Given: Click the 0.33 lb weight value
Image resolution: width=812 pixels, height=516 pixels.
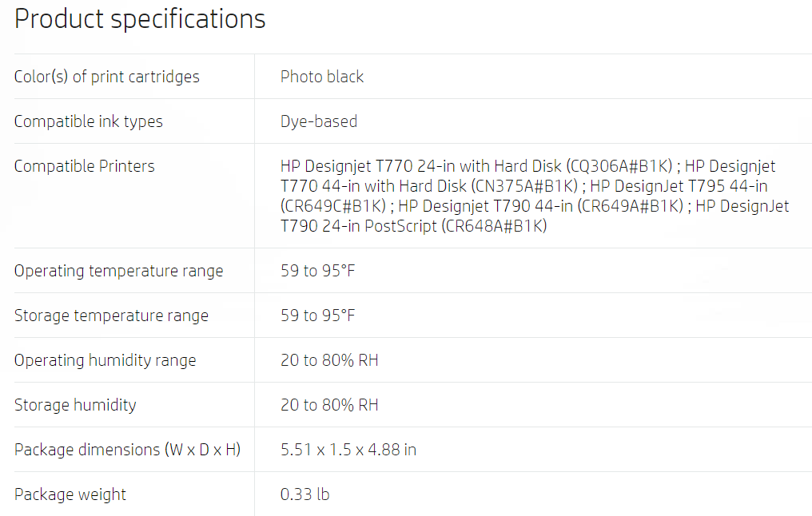Looking at the screenshot, I should 304,494.
